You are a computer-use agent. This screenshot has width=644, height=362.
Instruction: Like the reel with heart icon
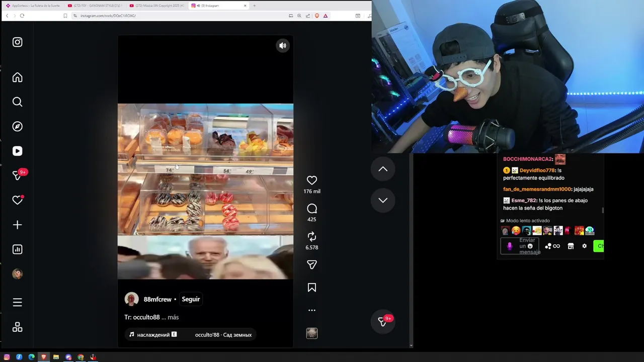pos(312,180)
